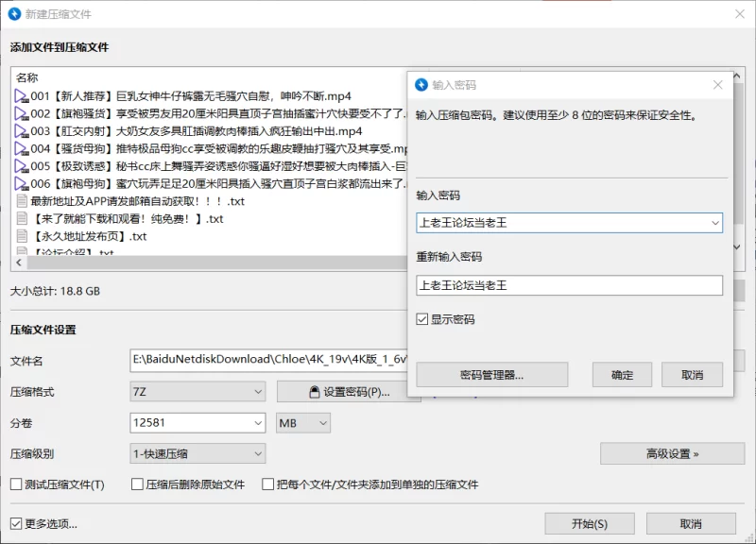Open the MB unit dropdown
The height and width of the screenshot is (544, 756).
click(323, 423)
